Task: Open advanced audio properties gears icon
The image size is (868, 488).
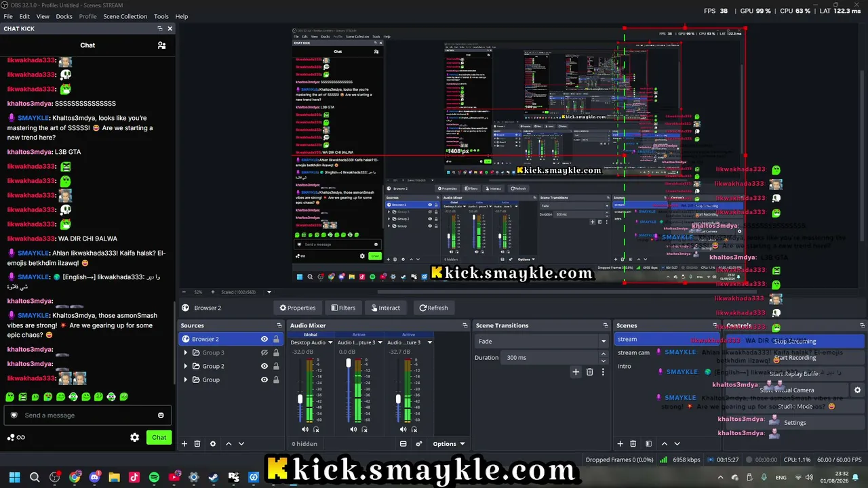Action: click(x=419, y=444)
